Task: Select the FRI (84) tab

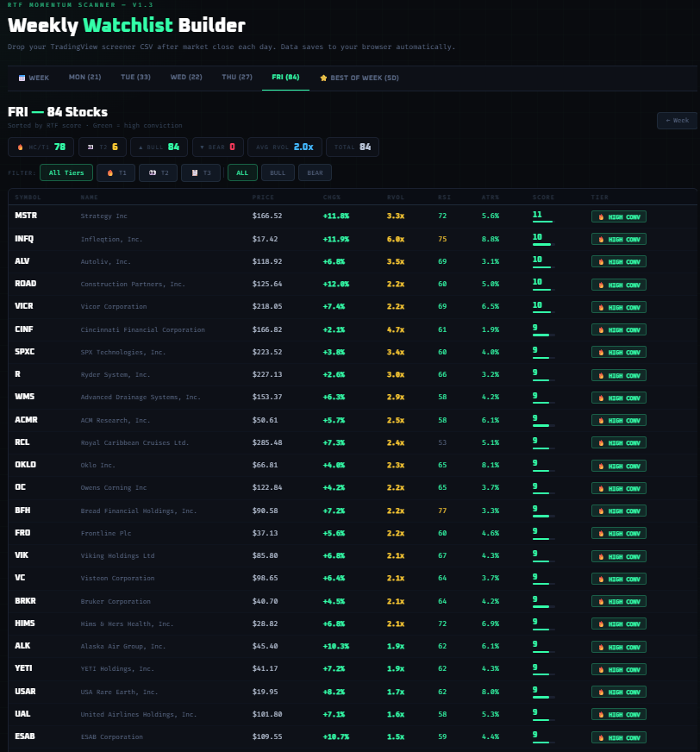Action: [x=285, y=78]
